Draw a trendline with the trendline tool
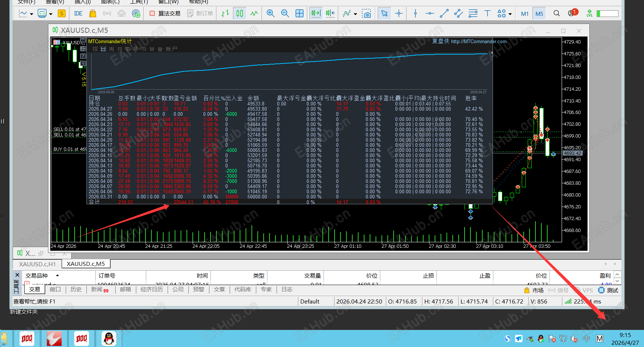The height and width of the screenshot is (347, 644). (444, 14)
